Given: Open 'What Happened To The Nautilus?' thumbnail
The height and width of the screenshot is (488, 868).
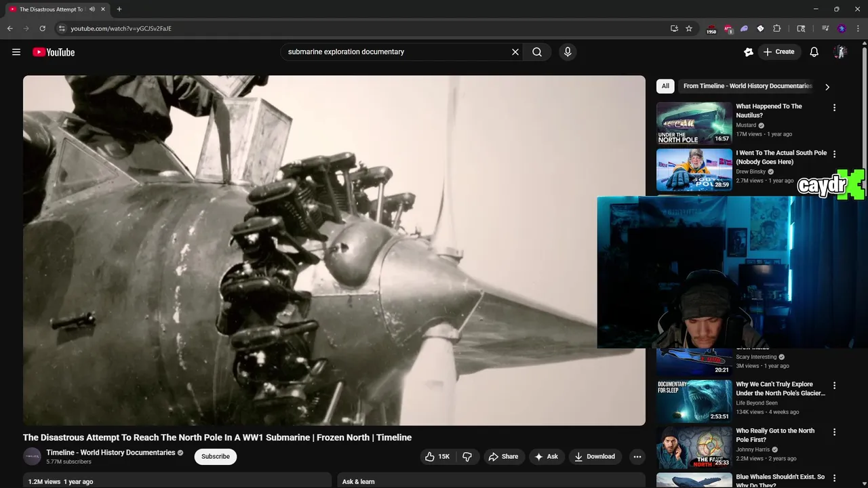Looking at the screenshot, I should point(694,123).
